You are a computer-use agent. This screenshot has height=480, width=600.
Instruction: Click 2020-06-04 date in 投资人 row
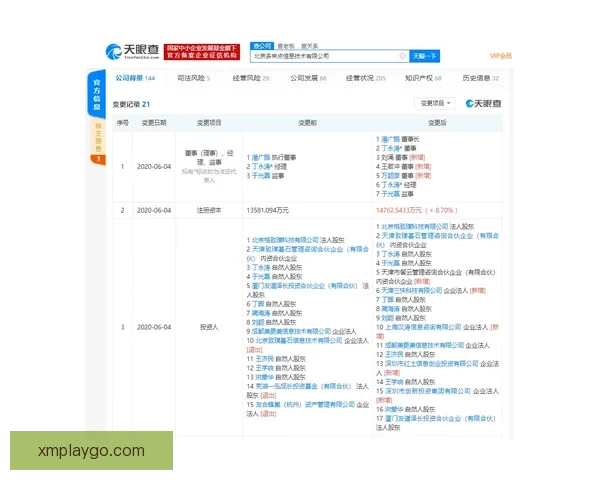pyautogui.click(x=154, y=327)
